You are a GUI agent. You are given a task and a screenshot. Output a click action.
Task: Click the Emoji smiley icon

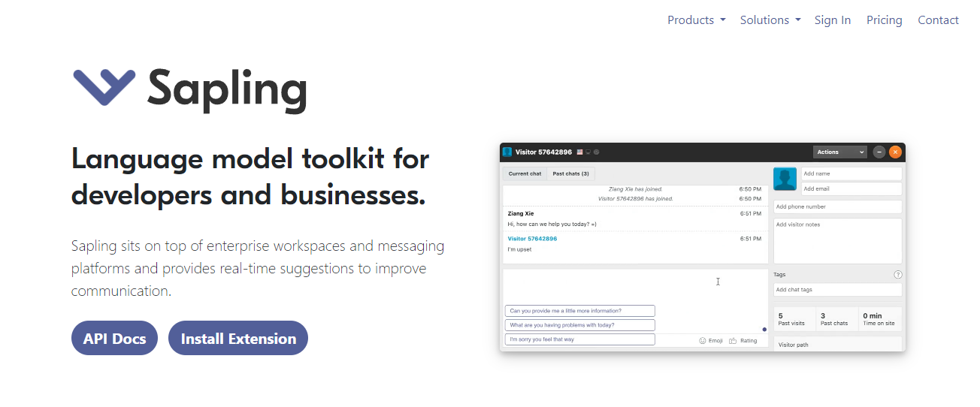(x=703, y=340)
